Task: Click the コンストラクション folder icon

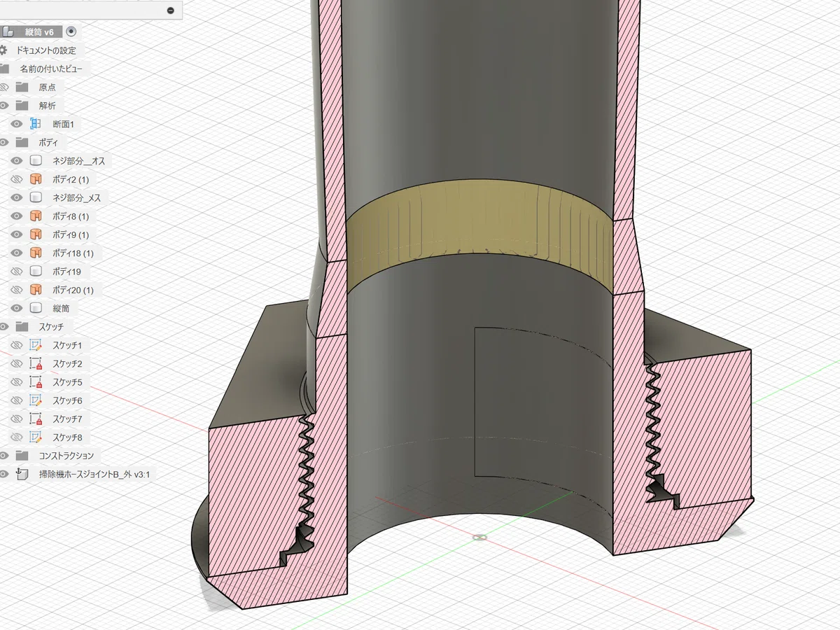Action: [x=22, y=456]
